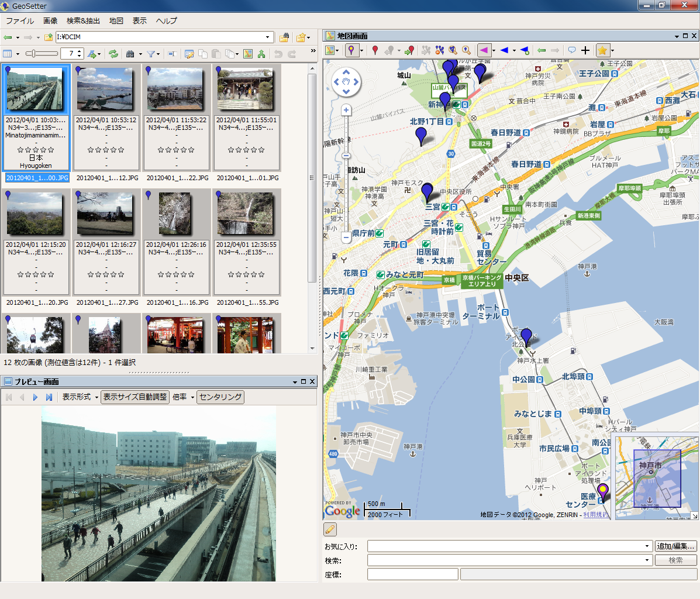Viewport: 700px width, 599px height.
Task: Open the Edit Data toolbar icon
Action: coord(189,53)
